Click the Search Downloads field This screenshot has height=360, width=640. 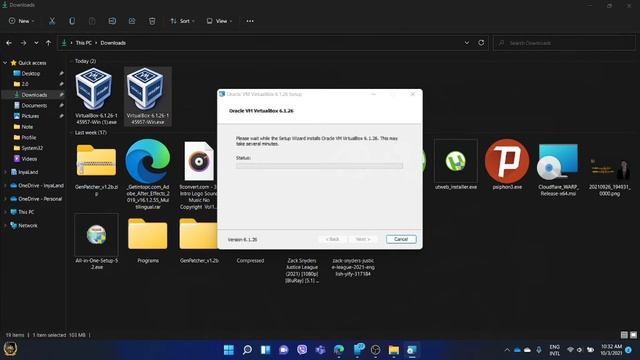pyautogui.click(x=564, y=43)
